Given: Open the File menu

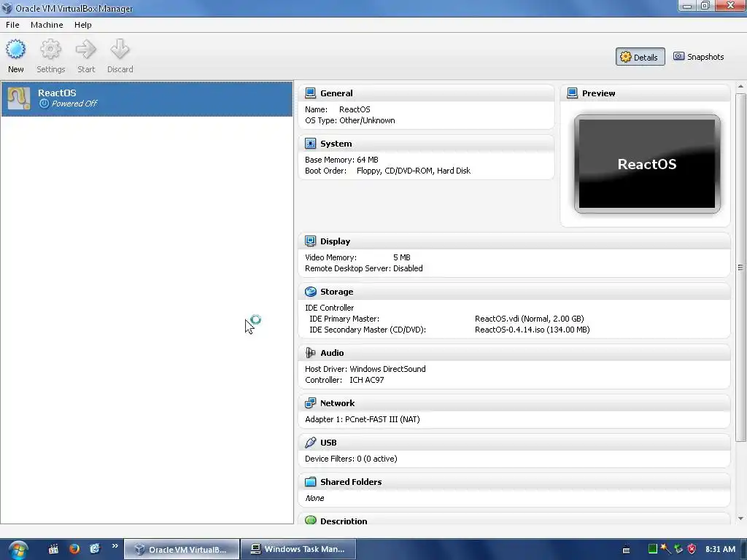Looking at the screenshot, I should tap(12, 25).
